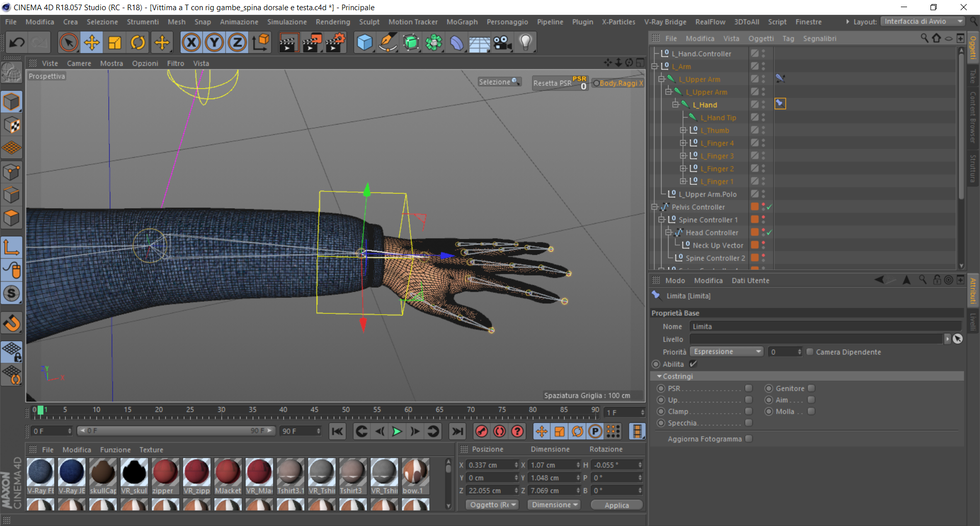Toggle the Abilita checkbox
Image resolution: width=980 pixels, height=526 pixels.
pos(693,364)
